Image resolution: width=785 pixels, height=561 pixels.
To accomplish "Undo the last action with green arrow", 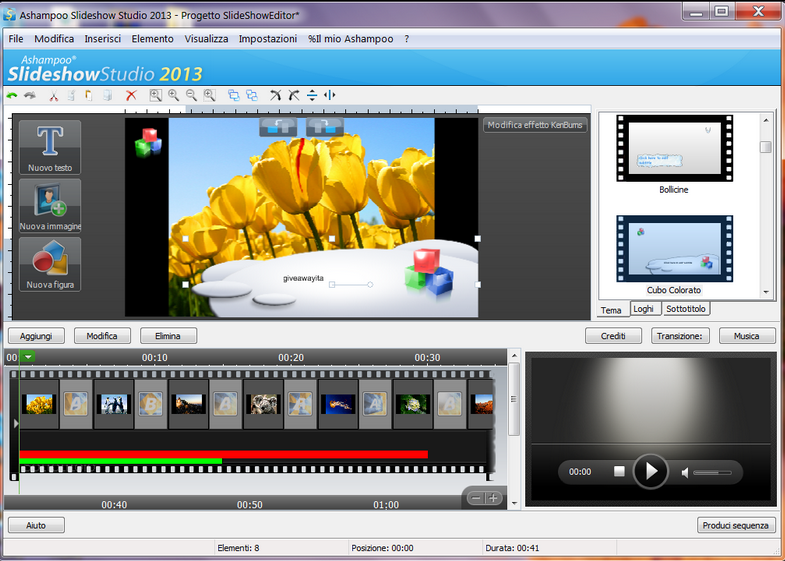I will [x=12, y=95].
